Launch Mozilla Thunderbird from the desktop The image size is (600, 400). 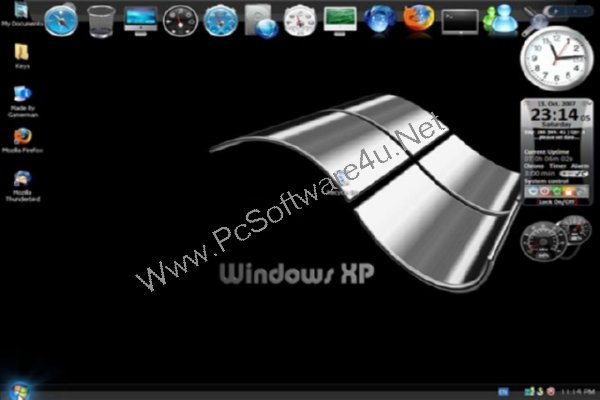pos(22,186)
